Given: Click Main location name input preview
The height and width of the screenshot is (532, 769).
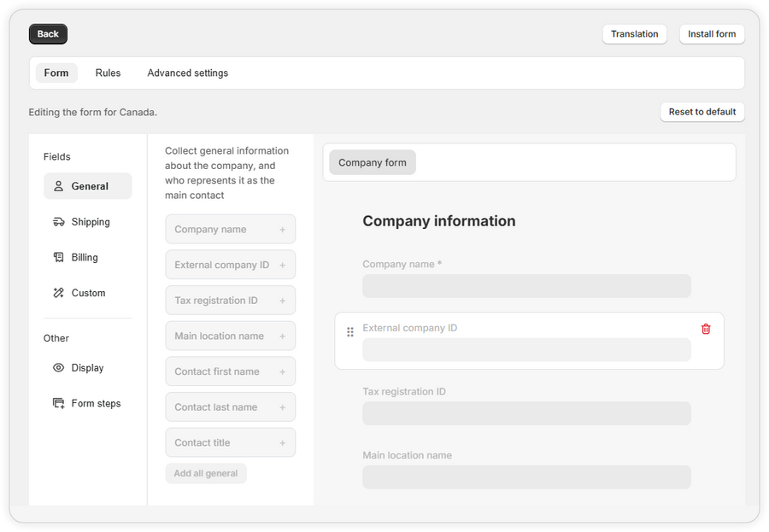Looking at the screenshot, I should (x=526, y=477).
